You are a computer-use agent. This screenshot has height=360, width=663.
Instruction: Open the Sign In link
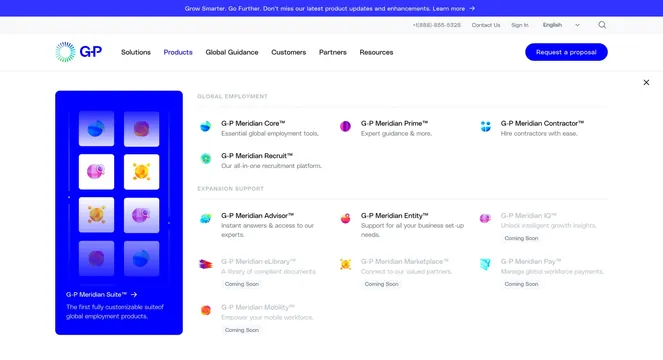point(520,25)
